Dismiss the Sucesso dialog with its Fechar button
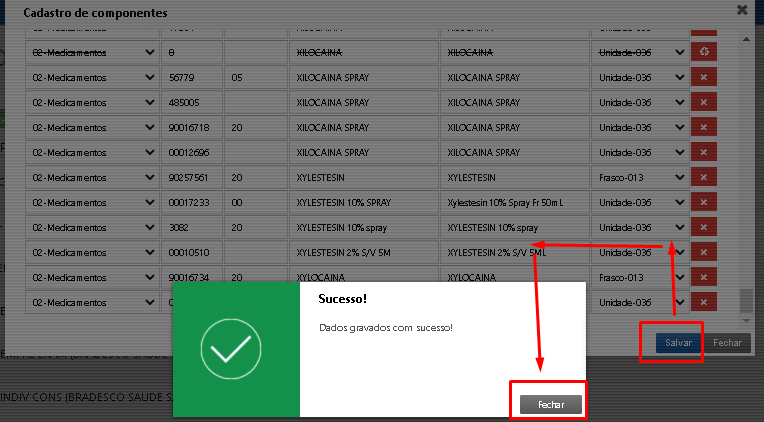Image resolution: width=764 pixels, height=422 pixels. 551,404
